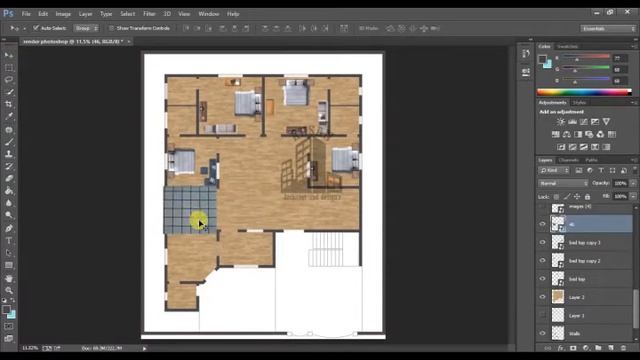This screenshot has height=360, width=640.
Task: Select the Blur tool
Action: pos(9,203)
